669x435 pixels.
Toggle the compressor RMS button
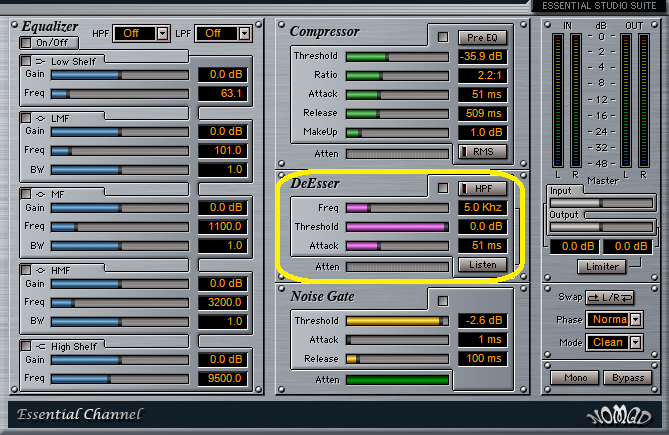(483, 151)
